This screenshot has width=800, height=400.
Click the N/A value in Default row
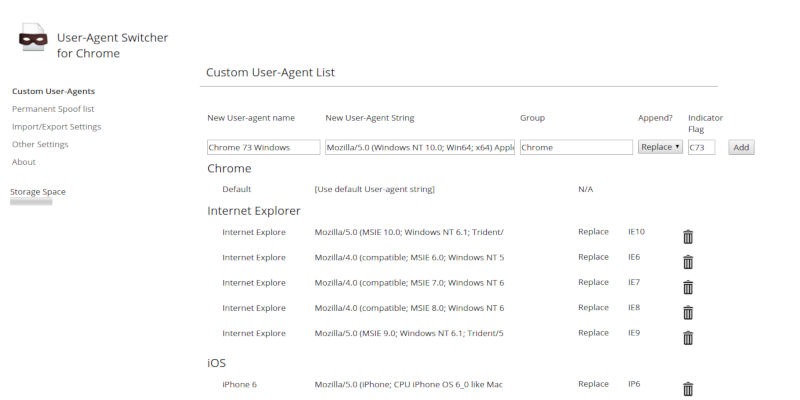[585, 189]
